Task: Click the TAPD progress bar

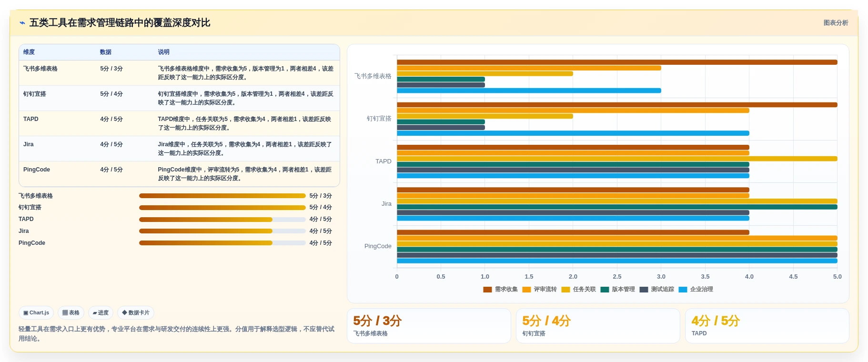Action: tap(222, 220)
